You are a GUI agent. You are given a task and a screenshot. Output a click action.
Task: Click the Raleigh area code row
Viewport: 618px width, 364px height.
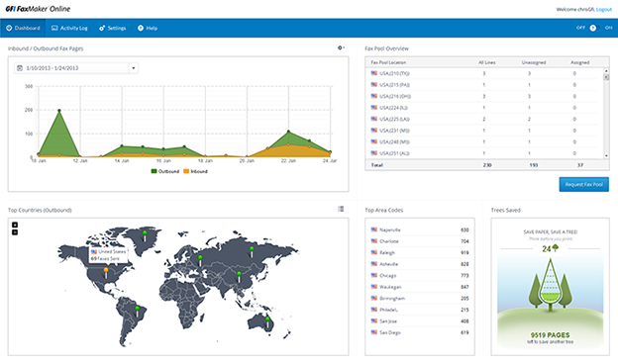click(x=420, y=252)
